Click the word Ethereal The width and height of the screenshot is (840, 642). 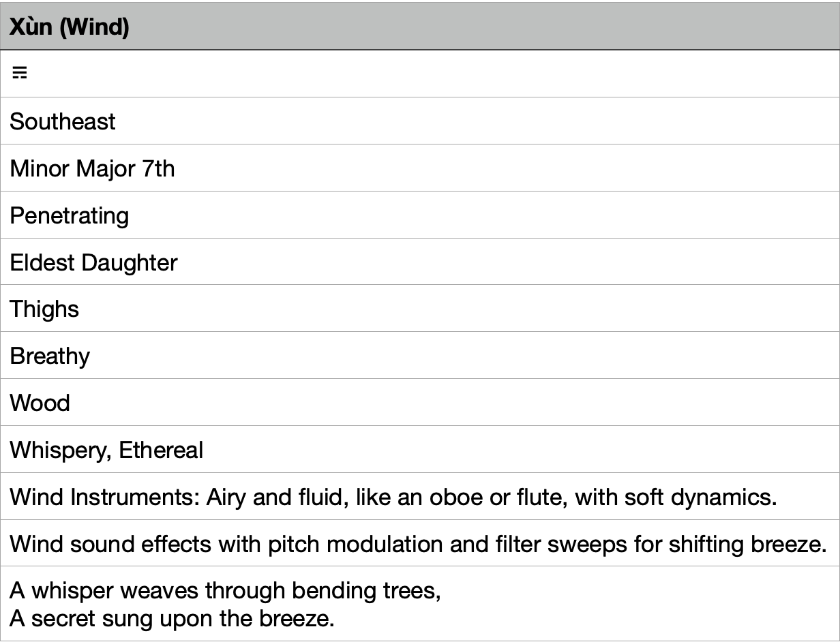click(161, 450)
